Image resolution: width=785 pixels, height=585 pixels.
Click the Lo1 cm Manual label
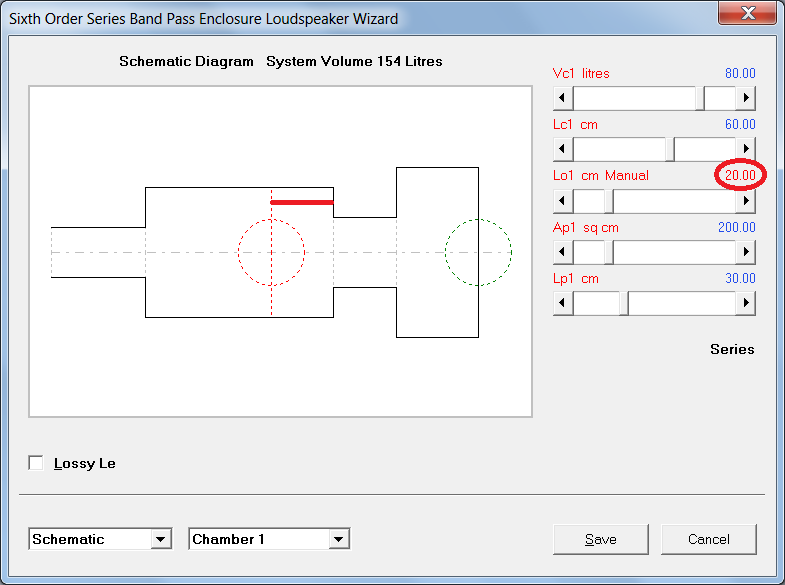[x=601, y=176]
